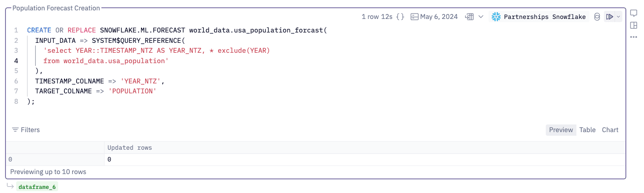Expand the run options dropdown arrow
The height and width of the screenshot is (193, 644).
[x=618, y=17]
